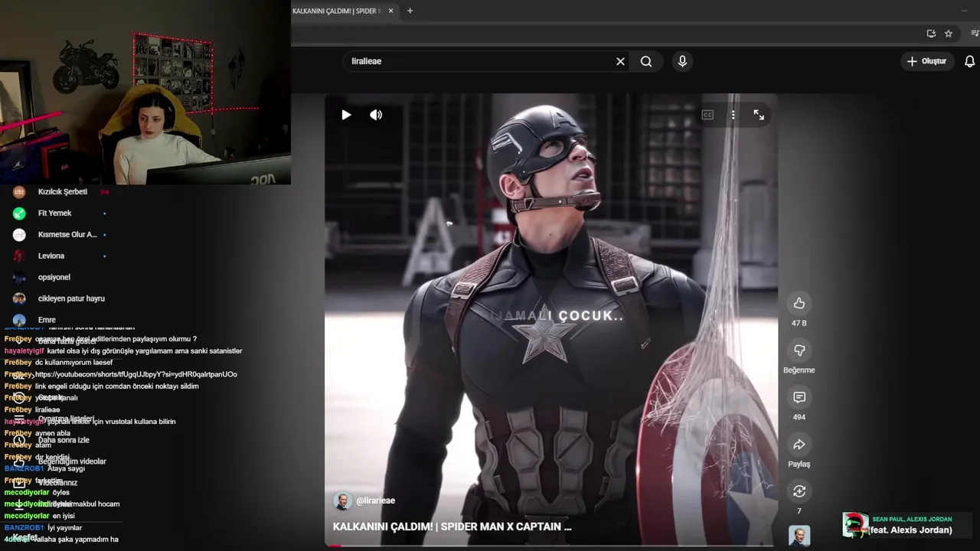
Task: Open the channel avatar thumbnail below remix
Action: click(799, 535)
